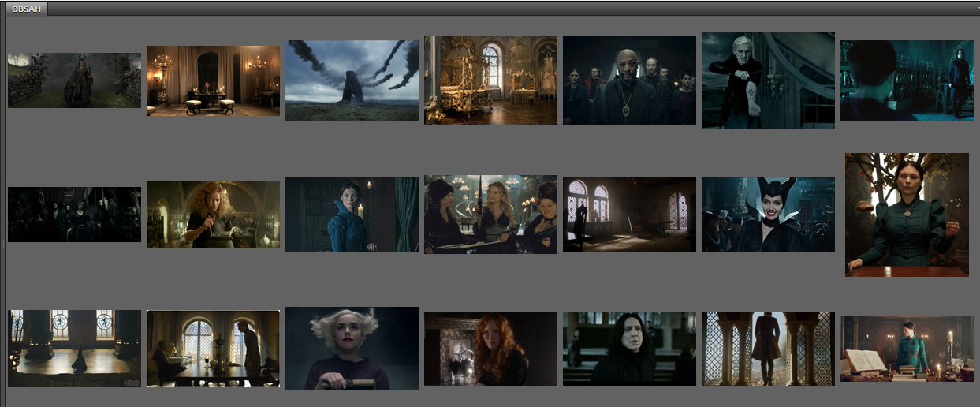Select very dark crowd in hall thumbnail

(x=74, y=215)
